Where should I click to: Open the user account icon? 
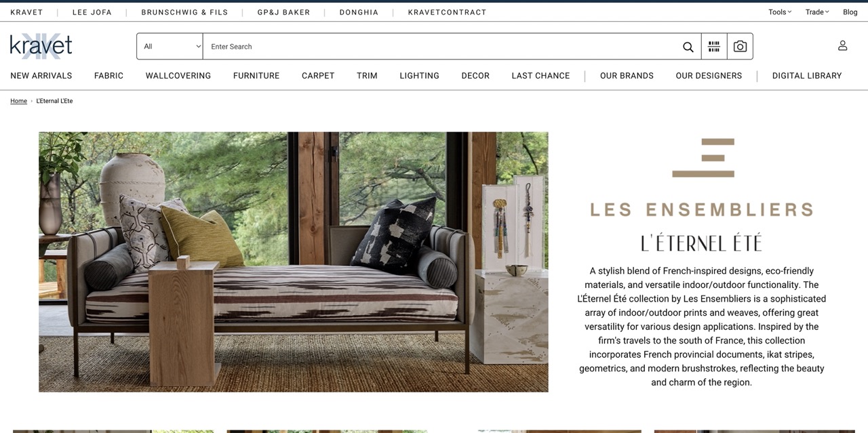[842, 45]
